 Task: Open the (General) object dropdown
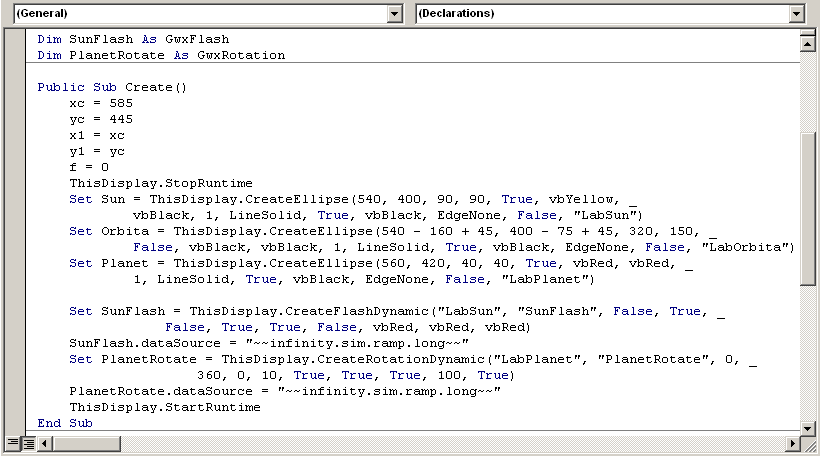395,14
